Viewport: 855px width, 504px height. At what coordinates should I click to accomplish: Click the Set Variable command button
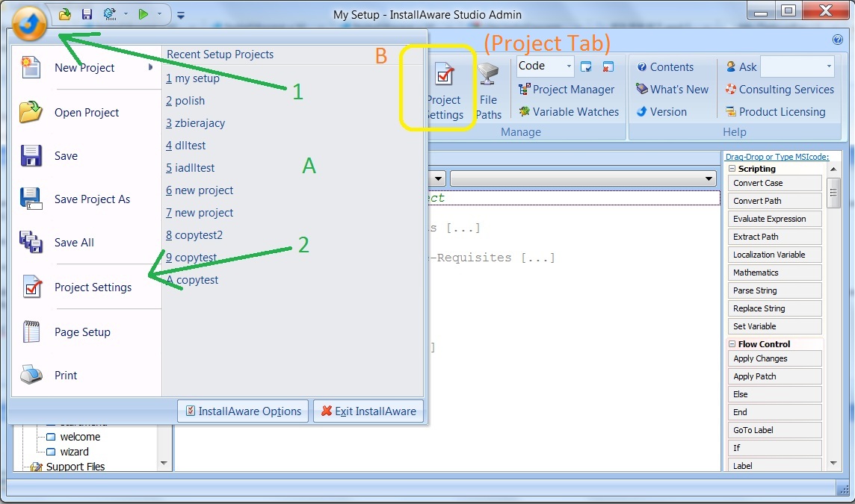pyautogui.click(x=775, y=326)
